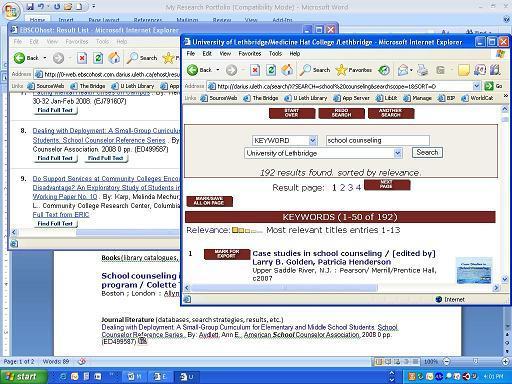Image resolution: width=512 pixels, height=384 pixels.
Task: Click Print icon in Lethbridge window toolbar
Action: coord(423,70)
